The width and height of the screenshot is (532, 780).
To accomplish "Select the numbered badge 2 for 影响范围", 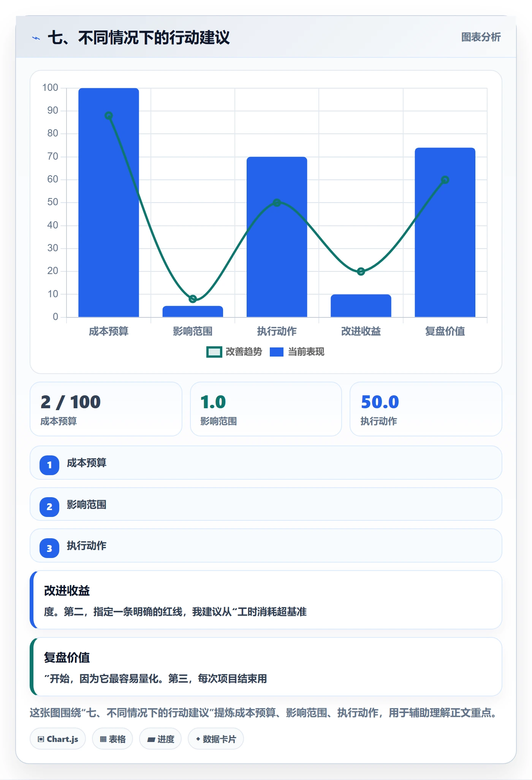I will (49, 507).
